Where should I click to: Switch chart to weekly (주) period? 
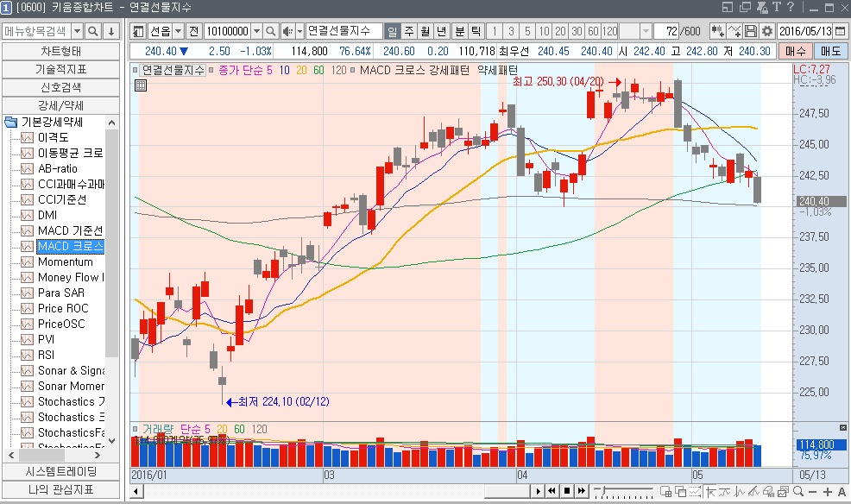pyautogui.click(x=408, y=31)
